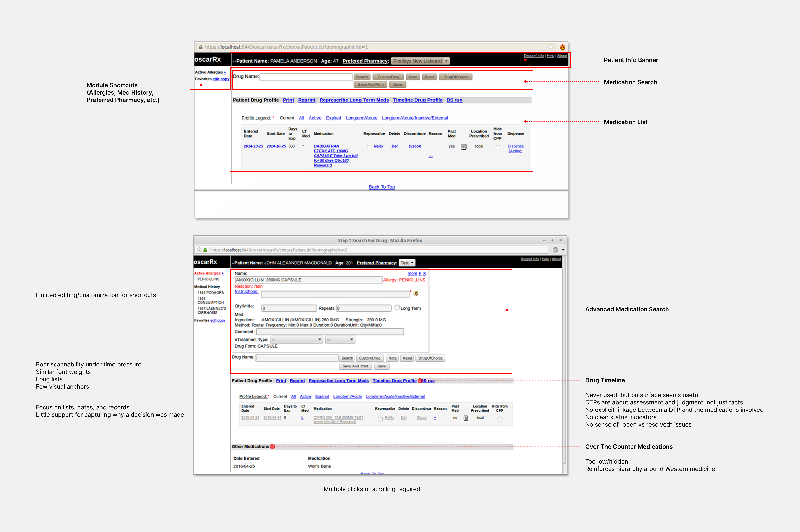Click the Past Med clipboard icon for DABIGATRAN
This screenshot has height=532, width=800.
pos(464,147)
